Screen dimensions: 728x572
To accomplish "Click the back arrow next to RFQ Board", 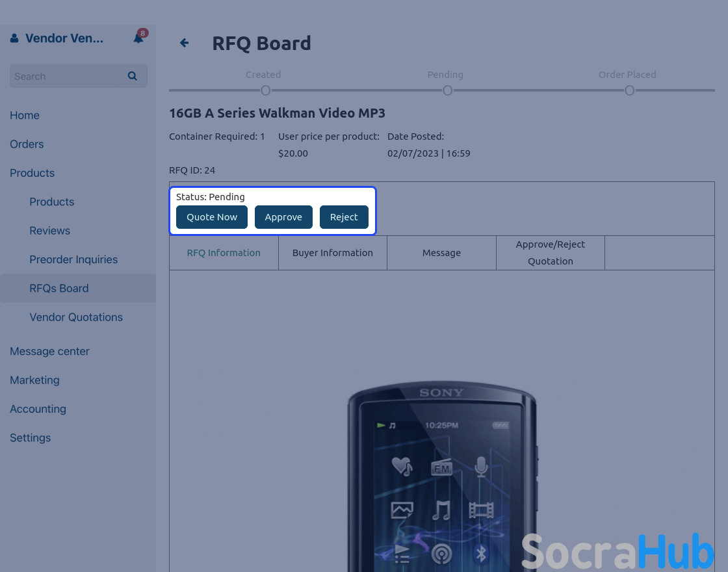I will (185, 43).
